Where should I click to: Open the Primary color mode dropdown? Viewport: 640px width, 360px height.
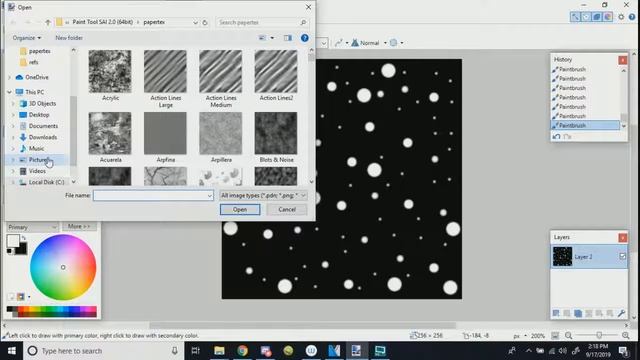tap(32, 227)
